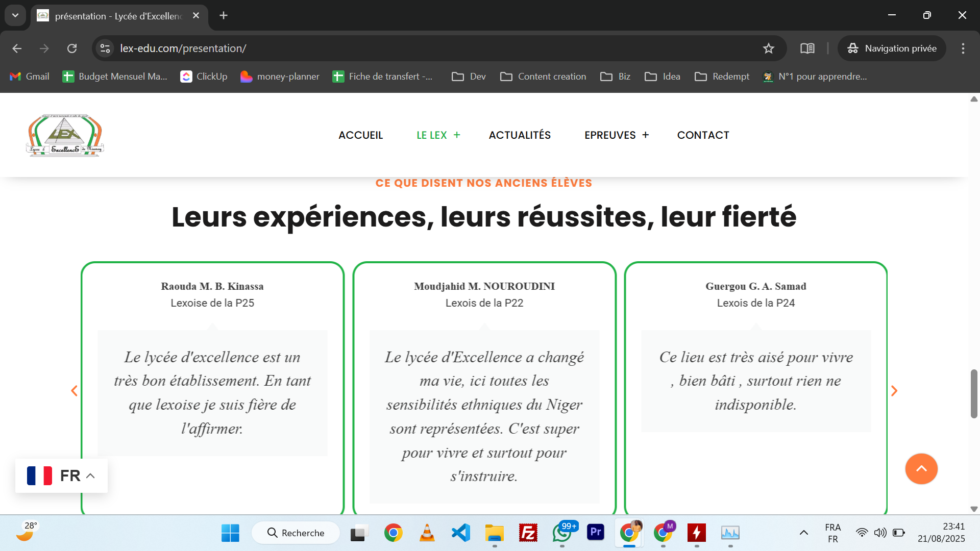Open the CONTACT page link
The height and width of the screenshot is (551, 980).
pos(703,135)
